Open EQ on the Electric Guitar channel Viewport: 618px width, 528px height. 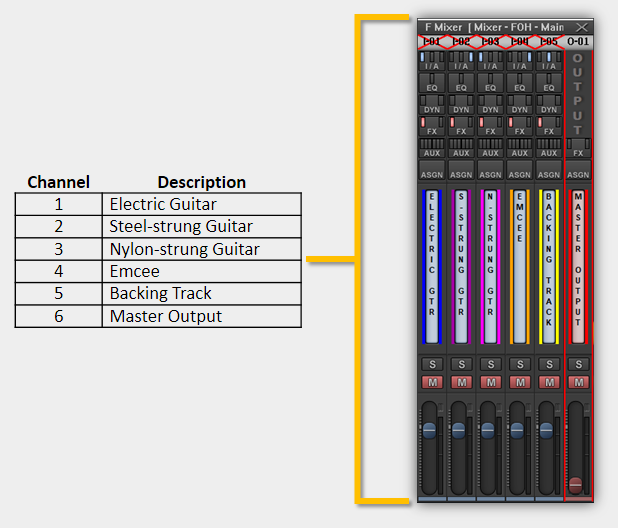click(x=432, y=88)
